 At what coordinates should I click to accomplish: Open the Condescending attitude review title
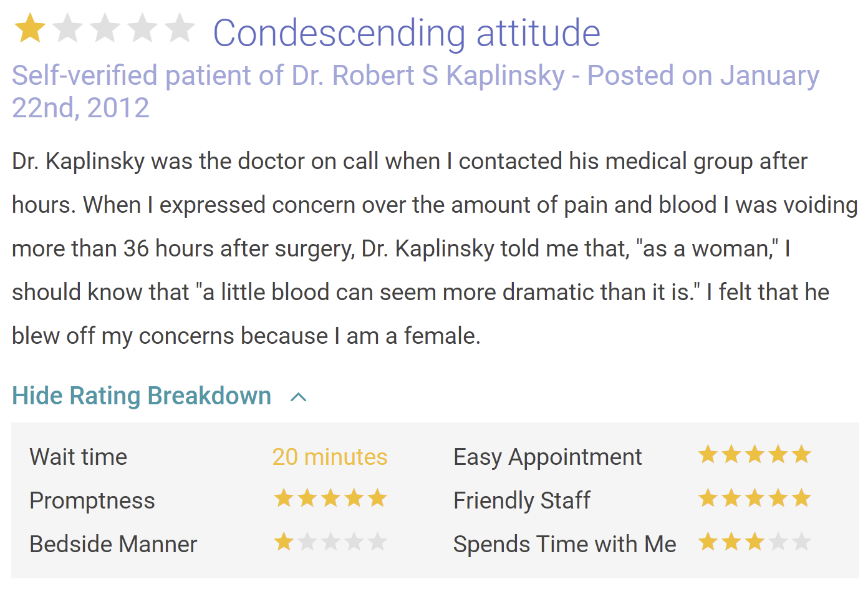(407, 33)
